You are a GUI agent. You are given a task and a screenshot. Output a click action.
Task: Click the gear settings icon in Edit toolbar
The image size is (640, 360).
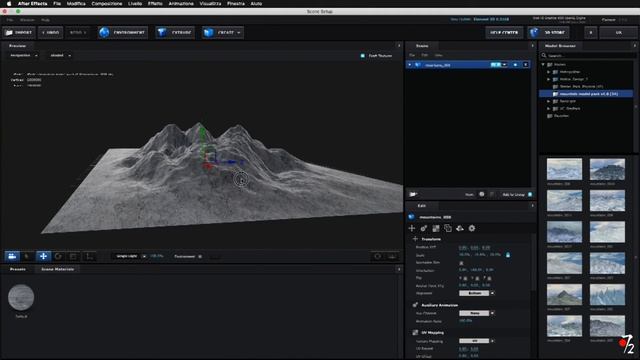[472, 228]
